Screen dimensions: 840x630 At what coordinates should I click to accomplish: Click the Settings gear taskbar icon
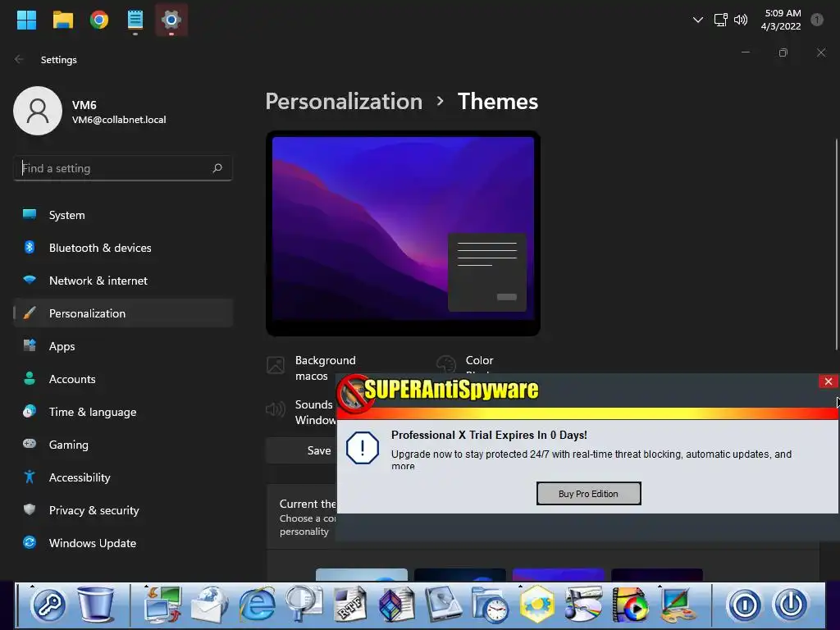(171, 20)
